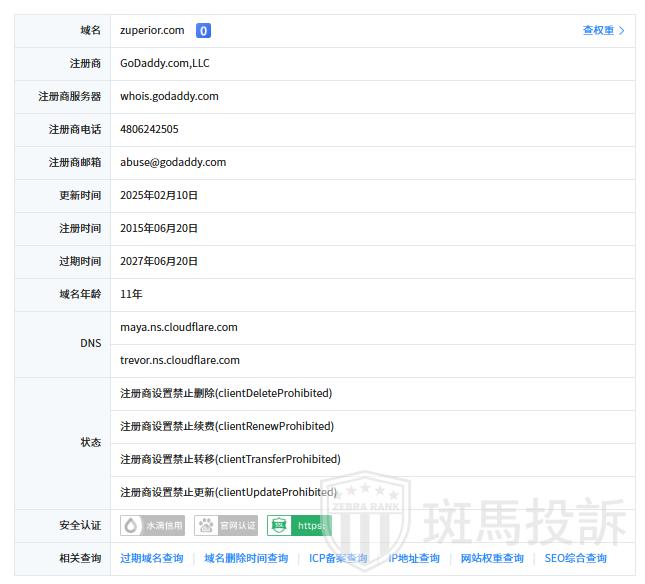Click the domain name zuperior.com
This screenshot has width=645, height=584.
tap(152, 31)
